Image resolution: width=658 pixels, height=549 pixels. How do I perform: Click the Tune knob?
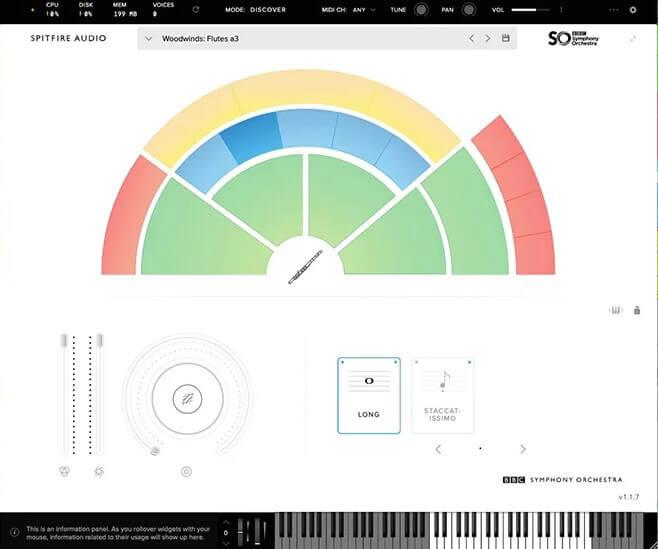click(x=421, y=10)
